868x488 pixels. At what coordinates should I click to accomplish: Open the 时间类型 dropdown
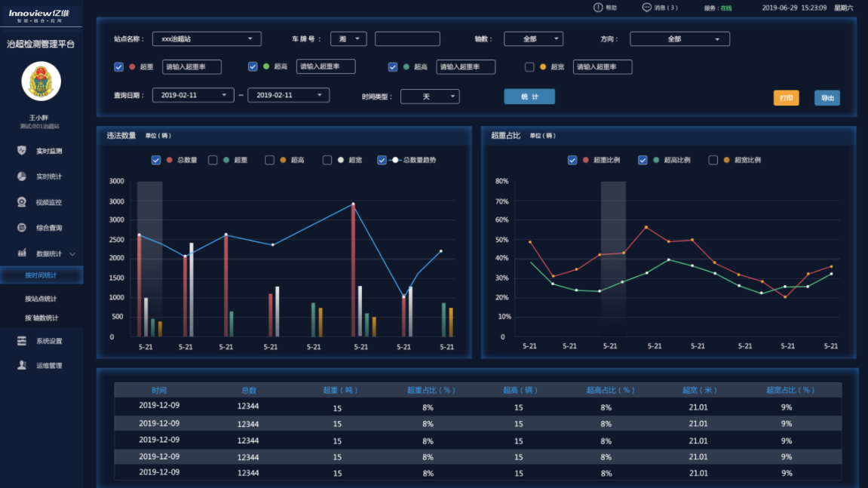coord(430,97)
